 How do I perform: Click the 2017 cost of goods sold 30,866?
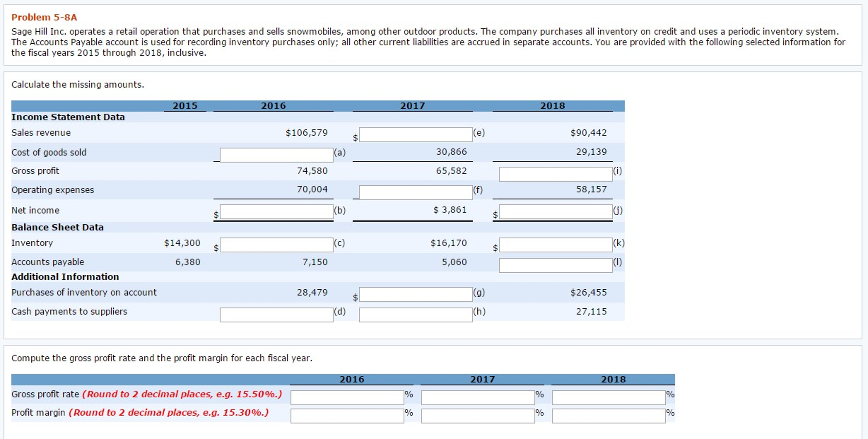[451, 152]
